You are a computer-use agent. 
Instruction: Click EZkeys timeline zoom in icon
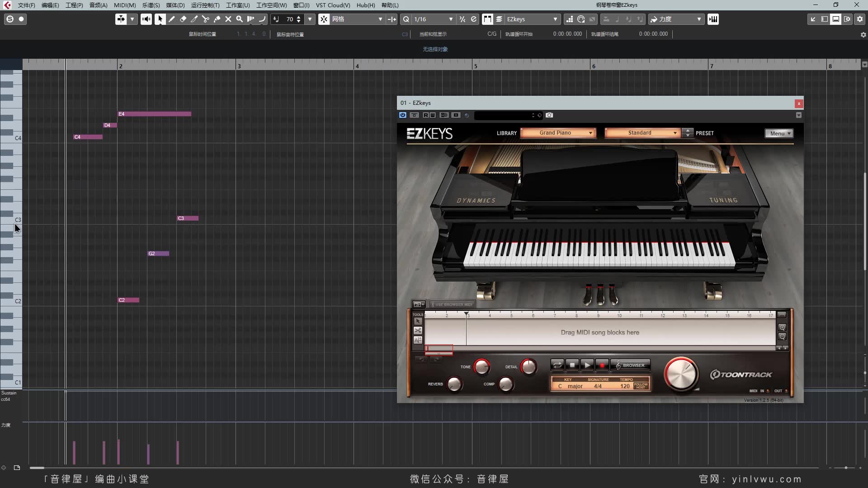click(x=782, y=328)
